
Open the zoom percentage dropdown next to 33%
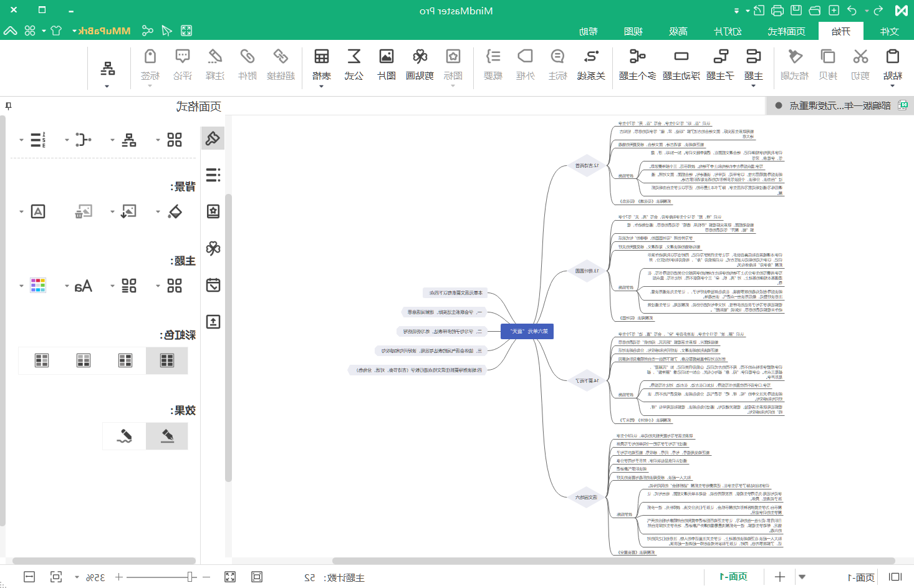[x=77, y=577]
